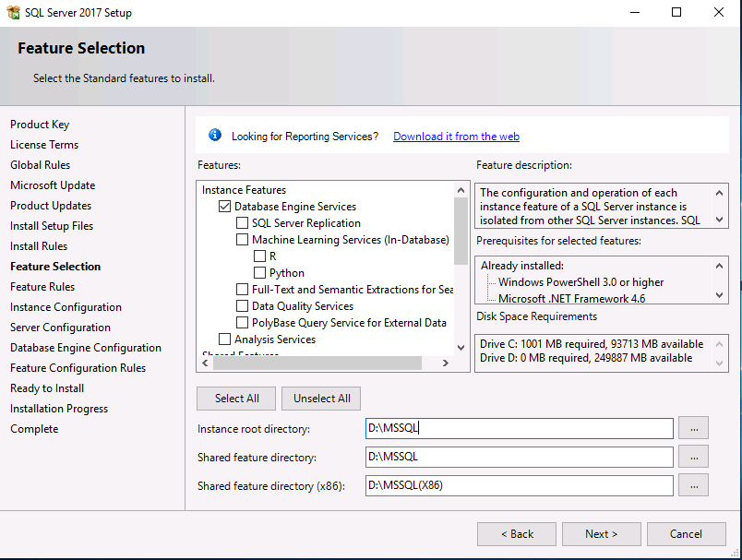Image resolution: width=742 pixels, height=560 pixels.
Task: Select Complete step in sidebar
Action: coord(34,430)
